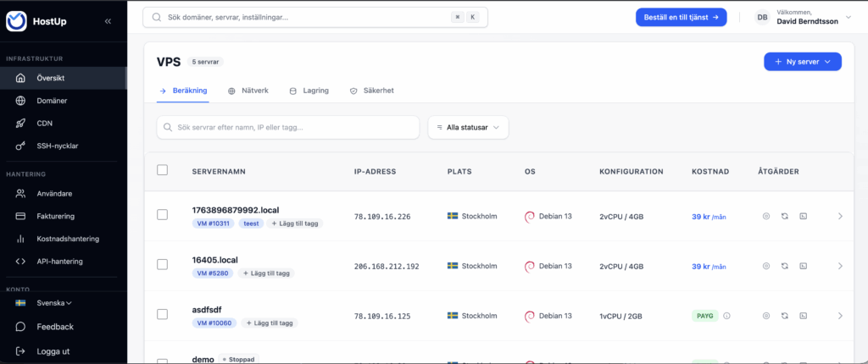Switch to the Nätverk tab
The image size is (868, 364).
point(248,91)
